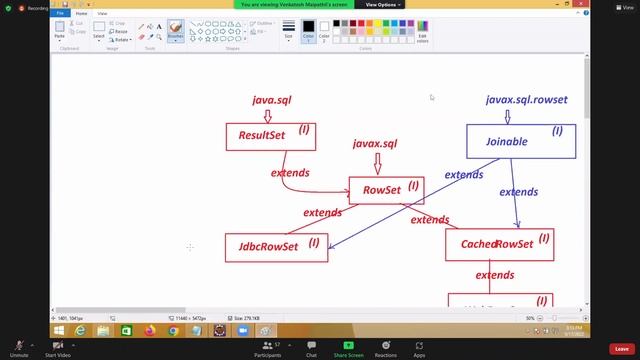Switch to the Home ribbon tab
Screen dimensions: 640x360
81,13
